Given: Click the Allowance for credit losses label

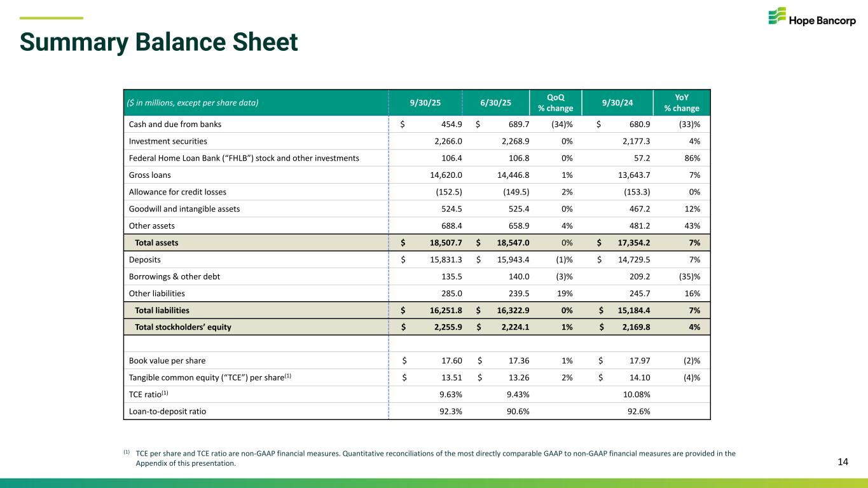Looking at the screenshot, I should (x=177, y=192).
